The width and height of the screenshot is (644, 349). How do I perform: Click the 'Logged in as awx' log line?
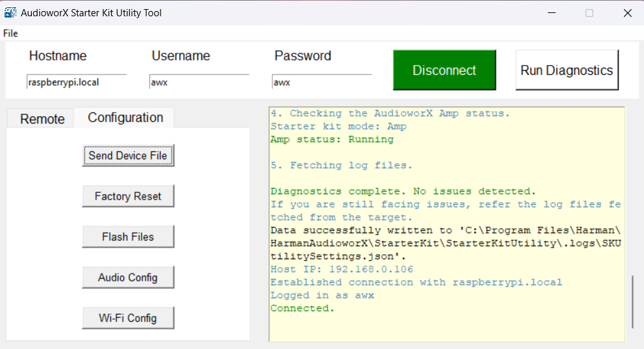(322, 295)
